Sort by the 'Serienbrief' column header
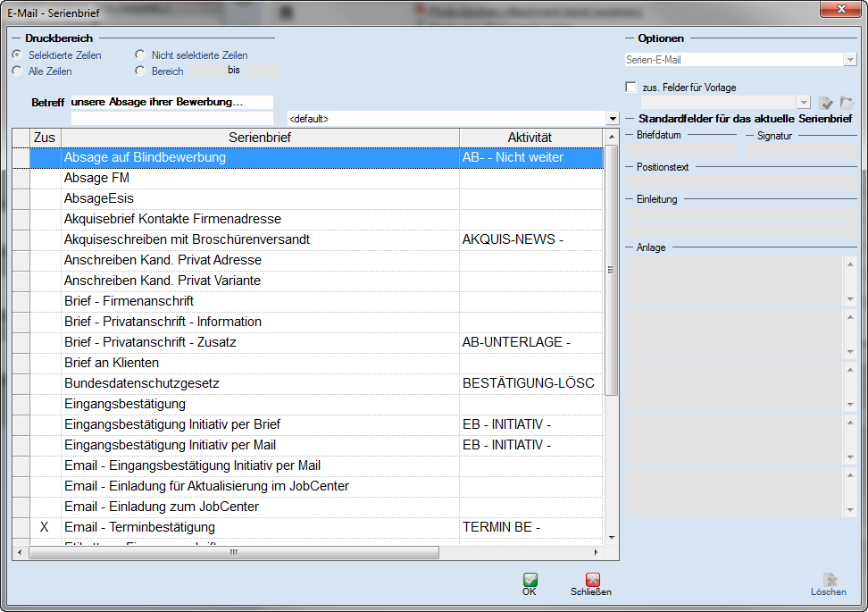 tap(259, 138)
